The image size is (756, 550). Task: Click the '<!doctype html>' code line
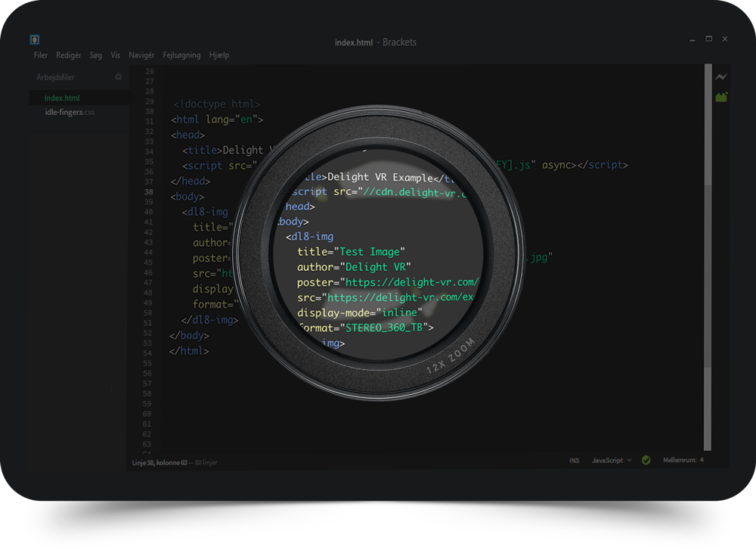216,104
